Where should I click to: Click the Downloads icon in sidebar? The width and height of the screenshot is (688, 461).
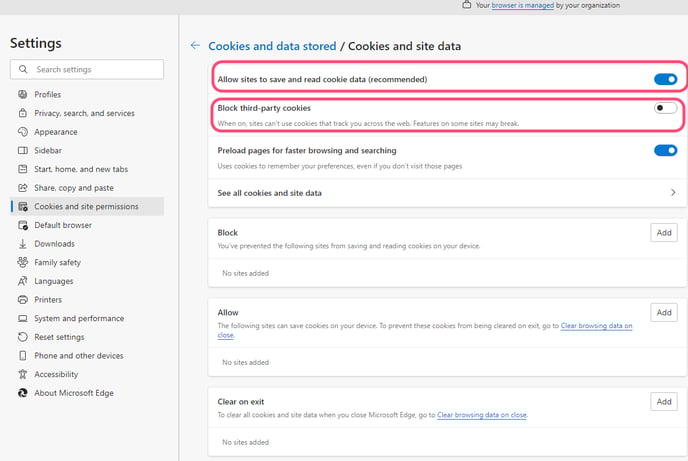point(23,244)
